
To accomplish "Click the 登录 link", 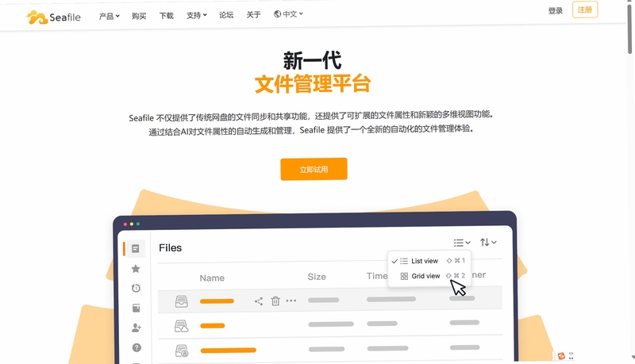I will [555, 11].
